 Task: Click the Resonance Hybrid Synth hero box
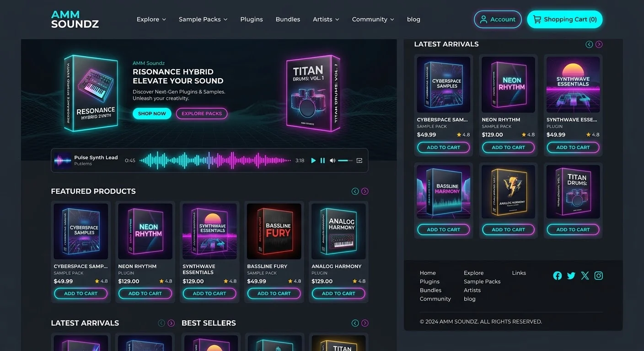(91, 94)
